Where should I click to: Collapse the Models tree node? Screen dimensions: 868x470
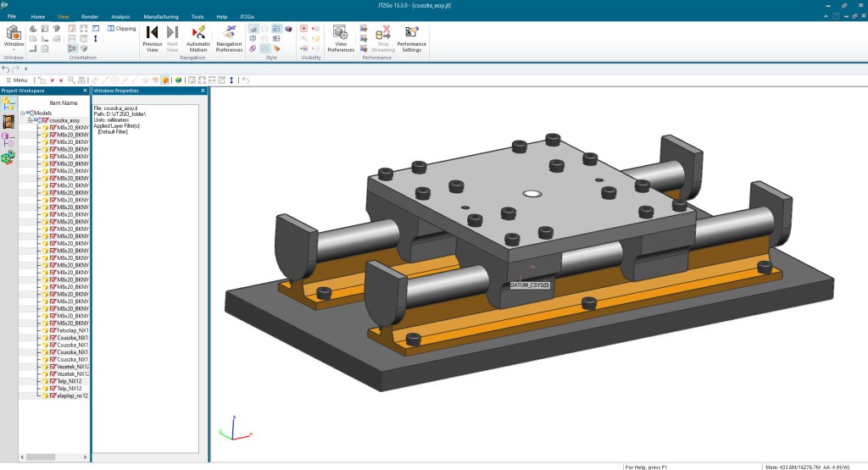pos(23,113)
